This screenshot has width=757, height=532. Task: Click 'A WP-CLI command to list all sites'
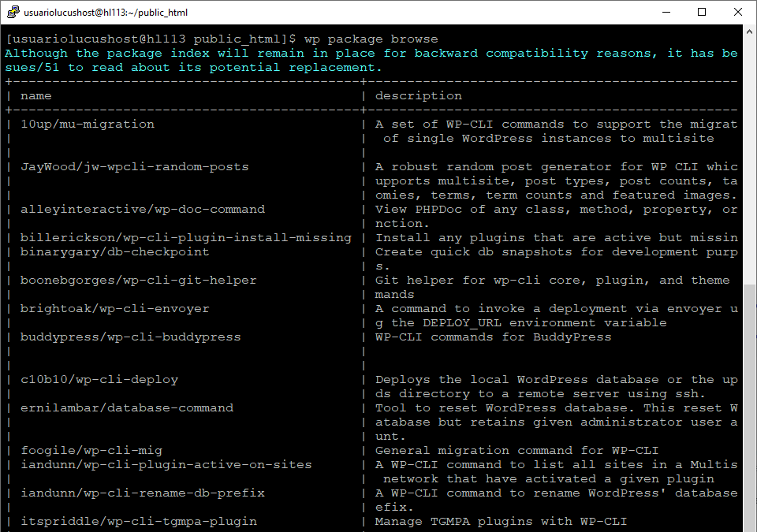tap(557, 465)
